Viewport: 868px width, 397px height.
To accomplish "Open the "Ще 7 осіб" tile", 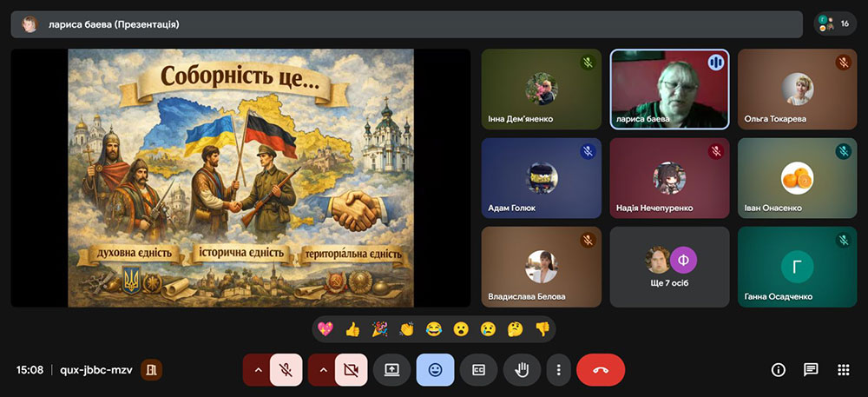I will [669, 267].
